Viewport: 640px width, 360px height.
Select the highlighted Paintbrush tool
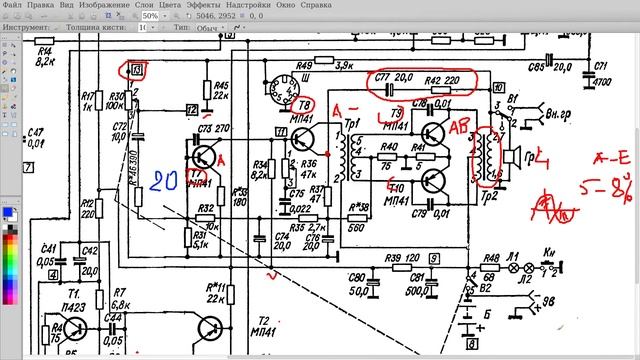point(4,88)
